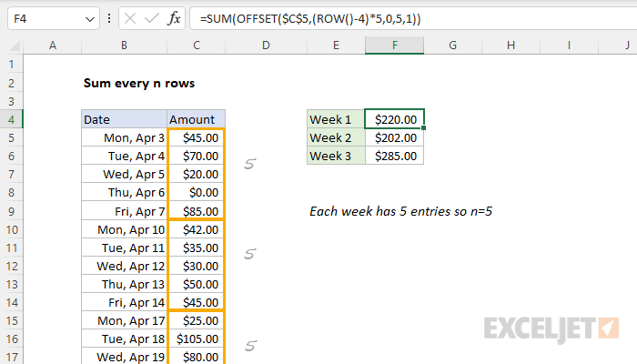Select row 10 header
Viewport: 637px width, 364px height.
tap(11, 230)
